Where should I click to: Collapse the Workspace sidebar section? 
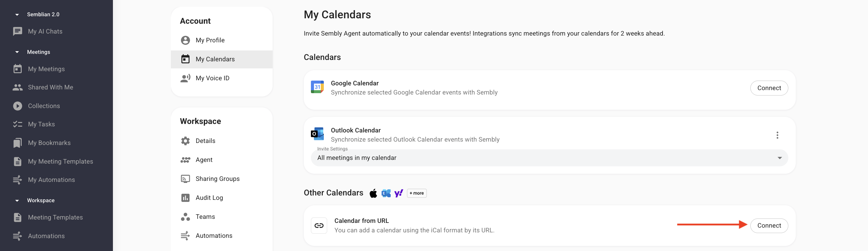pos(17,201)
